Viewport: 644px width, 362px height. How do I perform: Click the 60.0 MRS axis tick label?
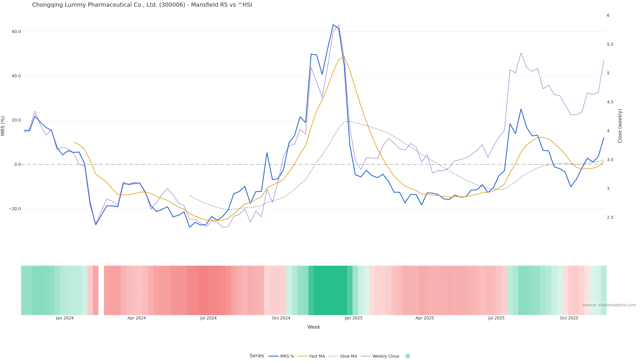(x=16, y=32)
